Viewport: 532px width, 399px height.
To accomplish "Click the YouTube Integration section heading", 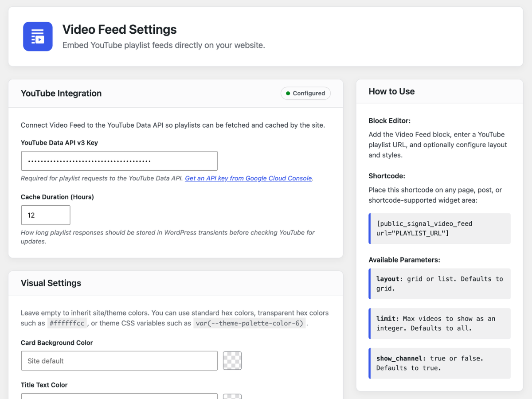I will click(61, 93).
